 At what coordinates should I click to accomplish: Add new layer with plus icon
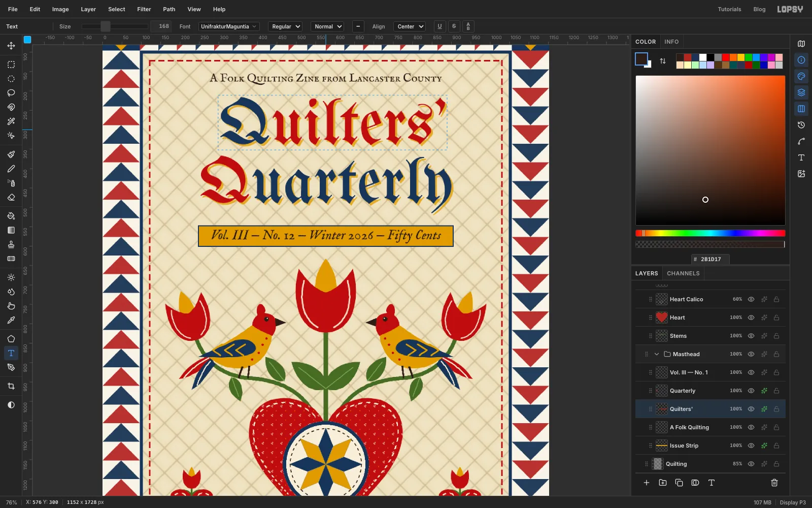(x=647, y=483)
